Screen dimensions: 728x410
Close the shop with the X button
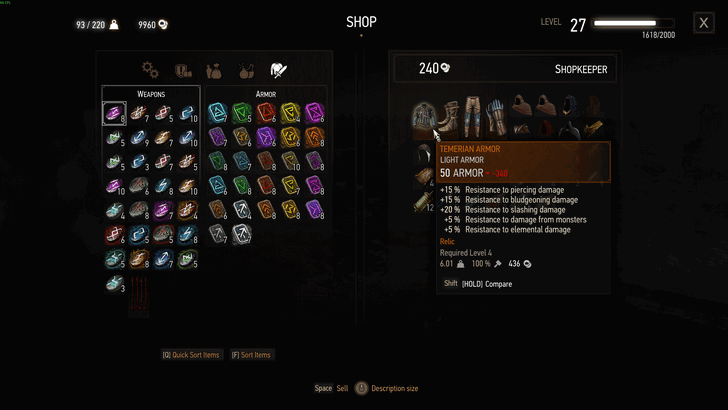703,23
